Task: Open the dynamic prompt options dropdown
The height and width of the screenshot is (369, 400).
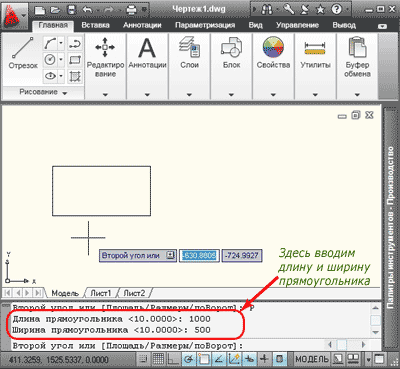Action: pos(170,255)
